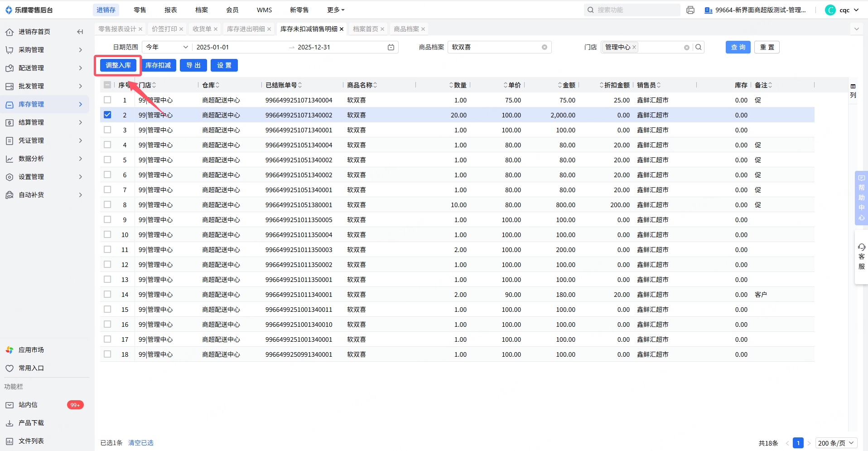
Task: Expand the 更多 top menu
Action: point(336,10)
